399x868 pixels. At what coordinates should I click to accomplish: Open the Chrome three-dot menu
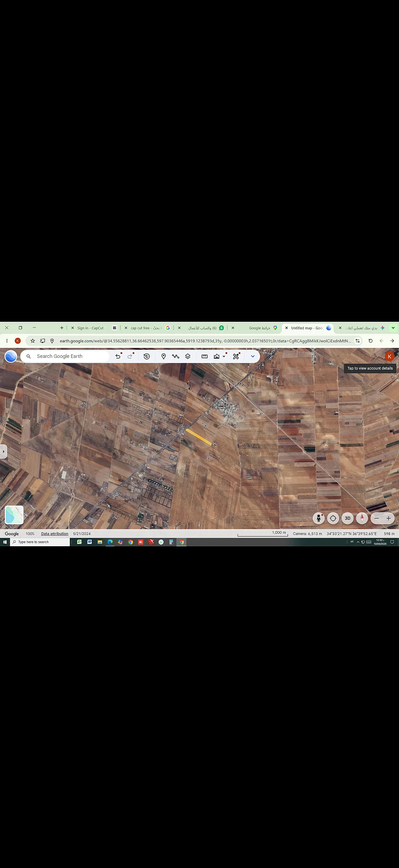(x=7, y=341)
